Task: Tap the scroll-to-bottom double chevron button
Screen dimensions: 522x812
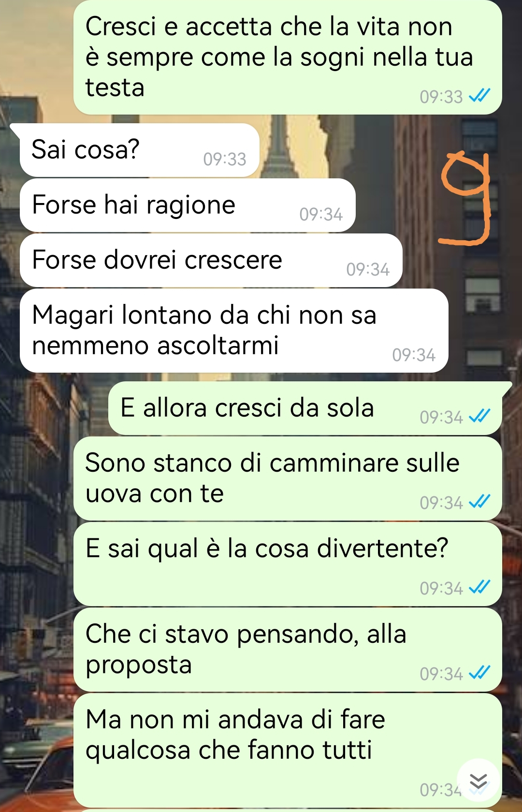Action: click(x=478, y=781)
